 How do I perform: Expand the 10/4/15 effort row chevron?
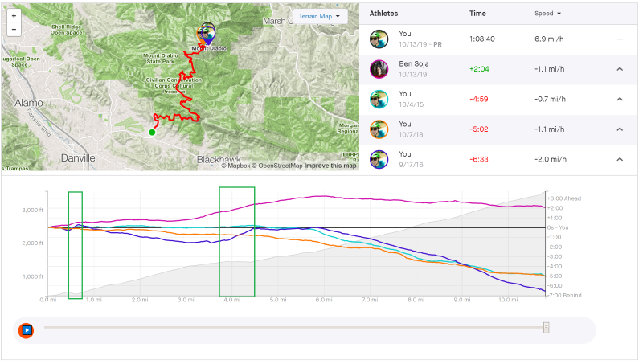tap(620, 99)
